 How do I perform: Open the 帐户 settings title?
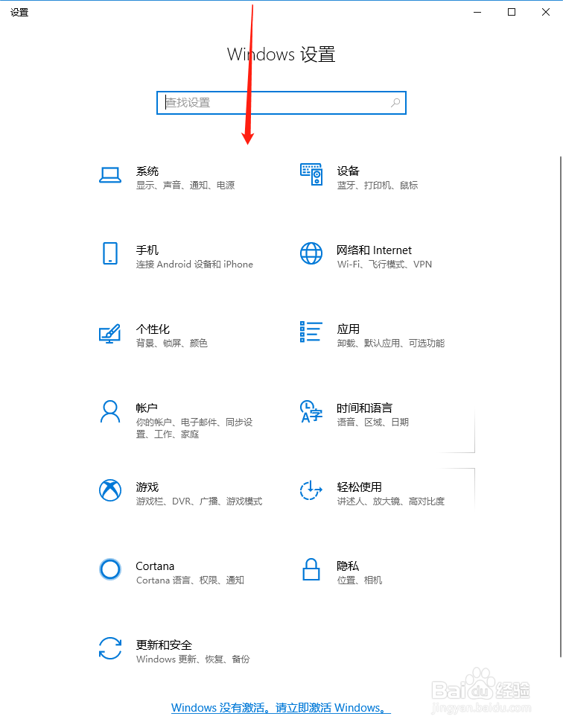pyautogui.click(x=147, y=408)
